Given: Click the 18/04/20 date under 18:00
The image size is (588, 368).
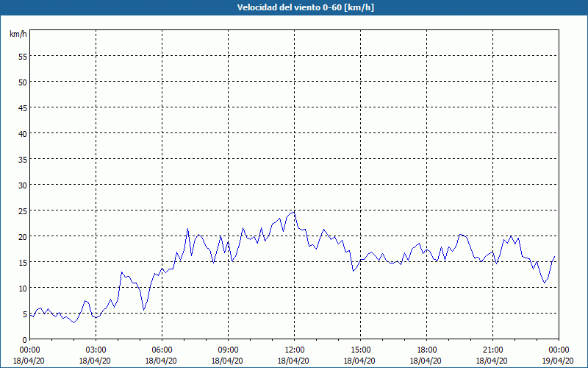Looking at the screenshot, I should tap(426, 361).
